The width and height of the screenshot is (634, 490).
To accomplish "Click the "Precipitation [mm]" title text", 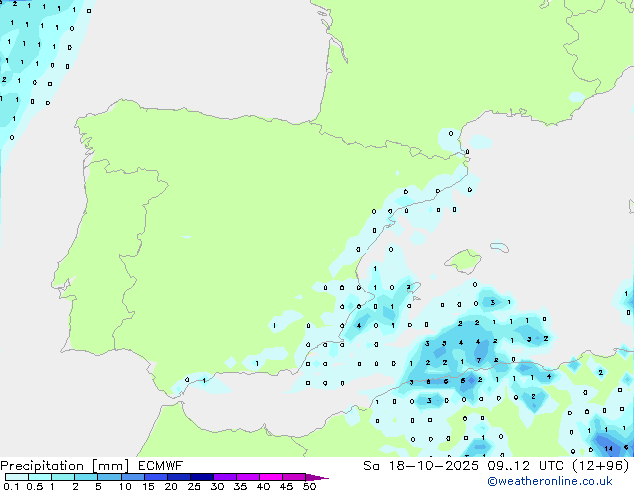I will (64, 466).
